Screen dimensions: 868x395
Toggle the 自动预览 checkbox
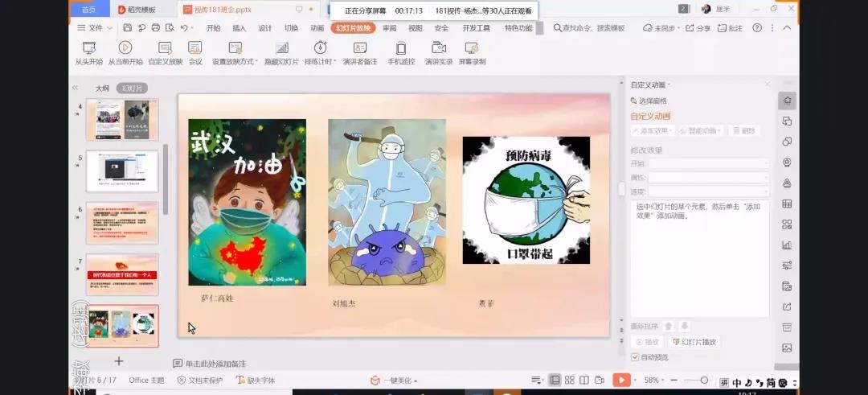(635, 357)
